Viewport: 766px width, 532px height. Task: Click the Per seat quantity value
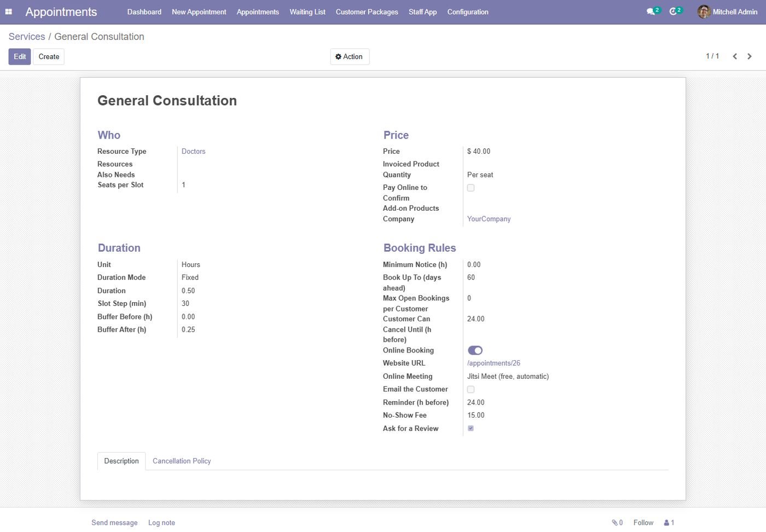click(480, 175)
